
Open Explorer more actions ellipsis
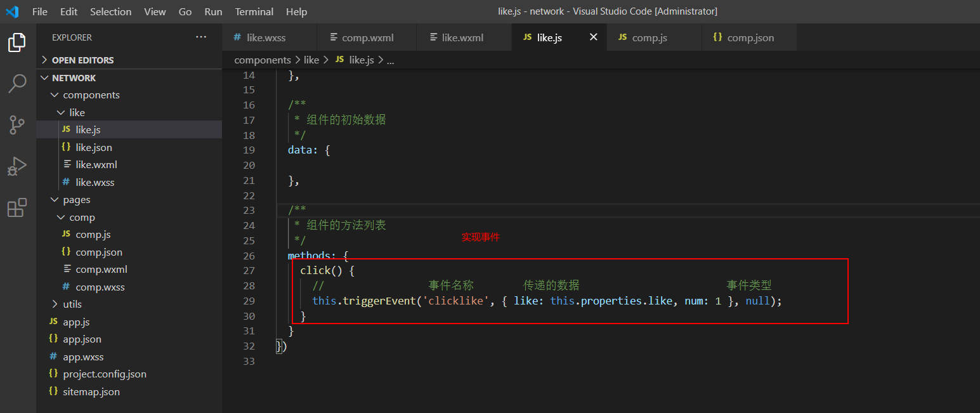[201, 37]
